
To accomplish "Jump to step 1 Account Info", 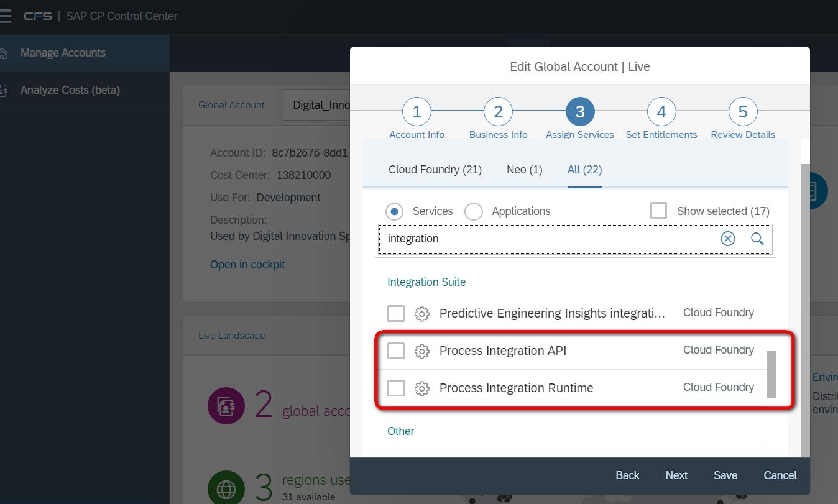I will click(x=417, y=112).
